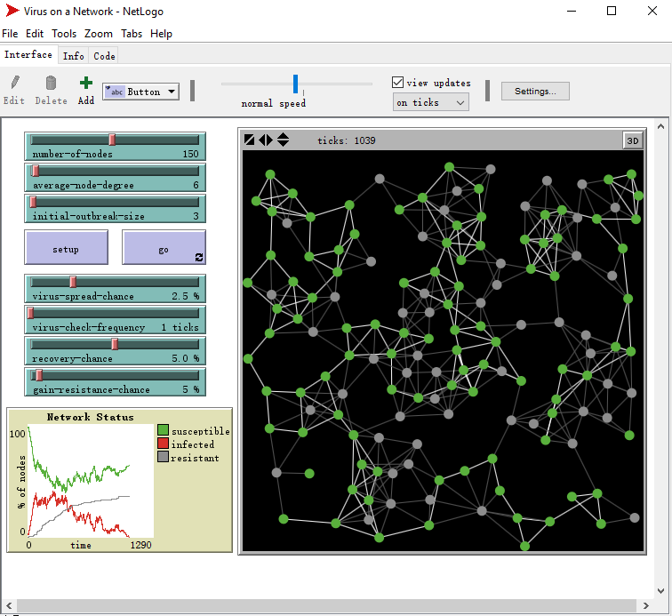Click the virus-check-frequency slider
Viewport: 672px width, 616px height.
(116, 320)
